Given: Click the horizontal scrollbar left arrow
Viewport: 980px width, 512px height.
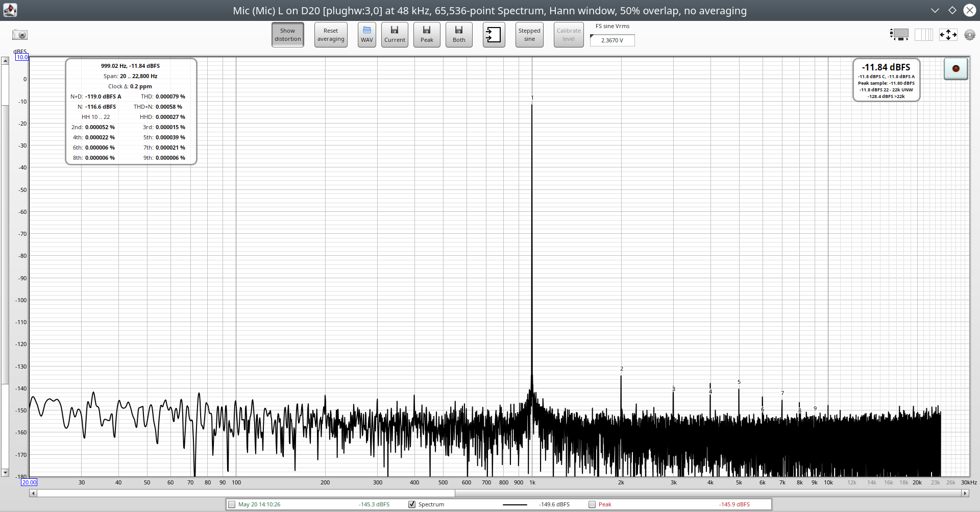Looking at the screenshot, I should tap(33, 493).
